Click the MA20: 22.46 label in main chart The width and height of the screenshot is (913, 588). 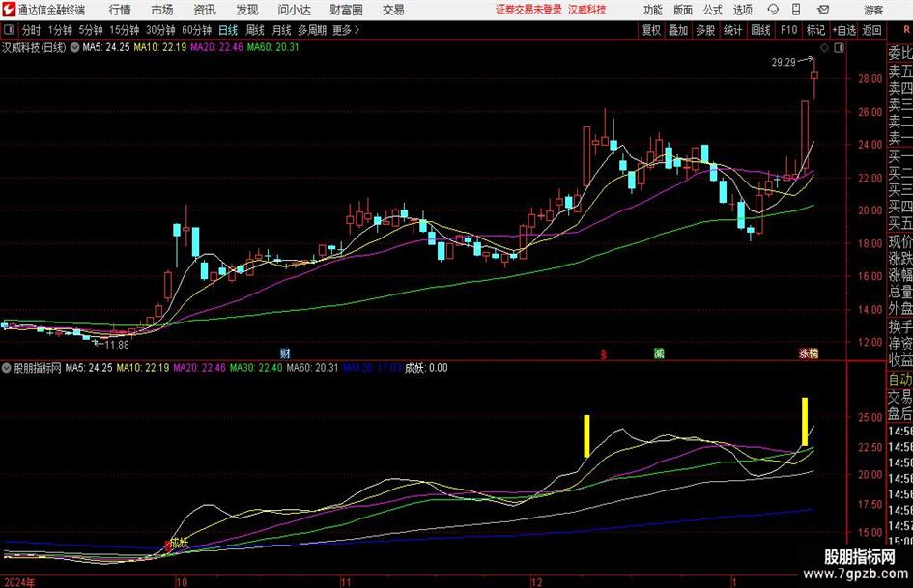(216, 47)
